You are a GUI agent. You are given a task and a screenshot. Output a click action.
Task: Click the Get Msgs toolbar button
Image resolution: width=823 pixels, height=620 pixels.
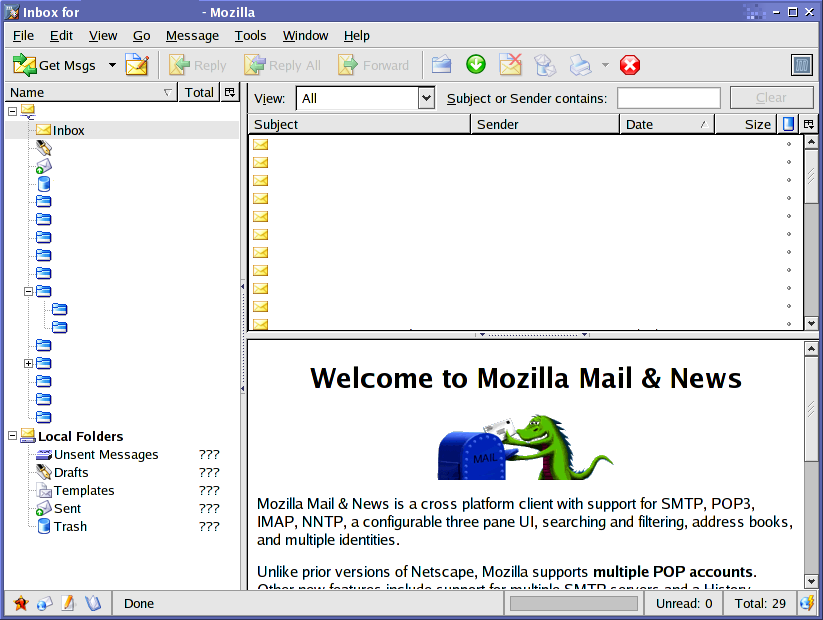click(x=55, y=66)
